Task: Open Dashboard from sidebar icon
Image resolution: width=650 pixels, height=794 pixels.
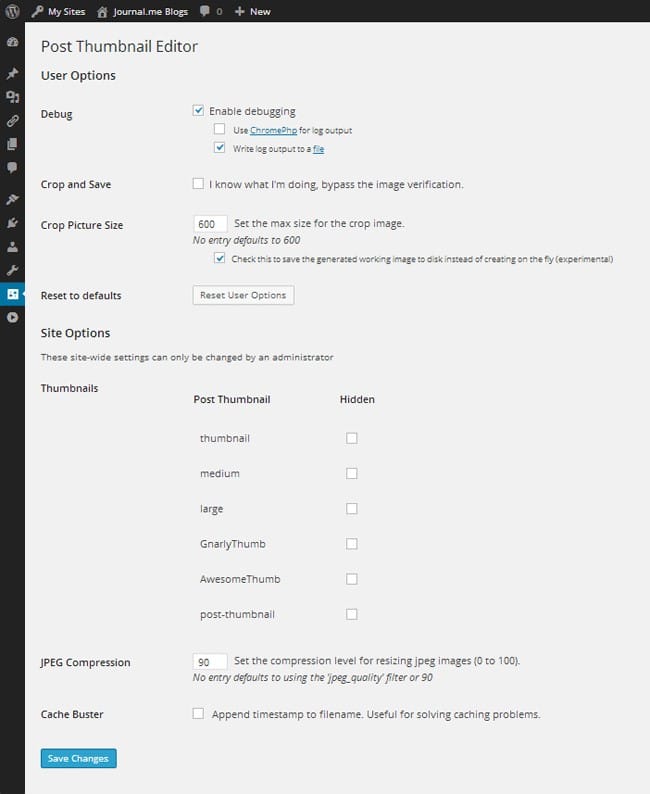Action: (x=12, y=44)
